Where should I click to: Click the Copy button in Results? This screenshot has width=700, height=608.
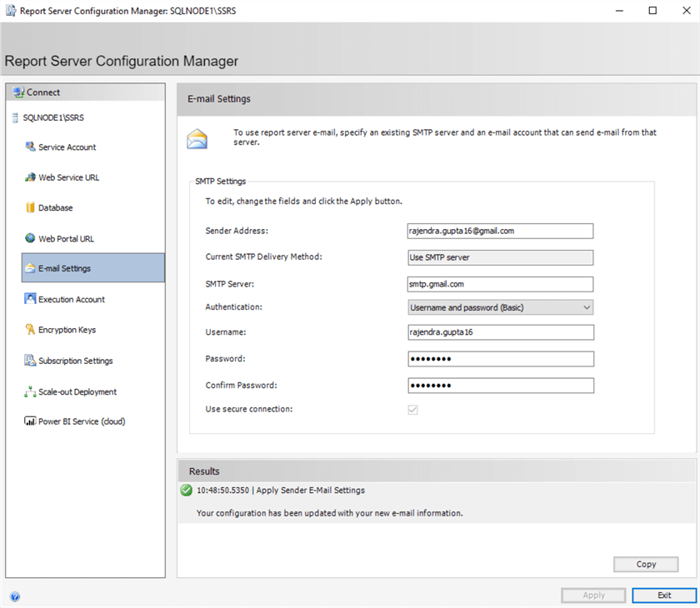click(x=646, y=565)
